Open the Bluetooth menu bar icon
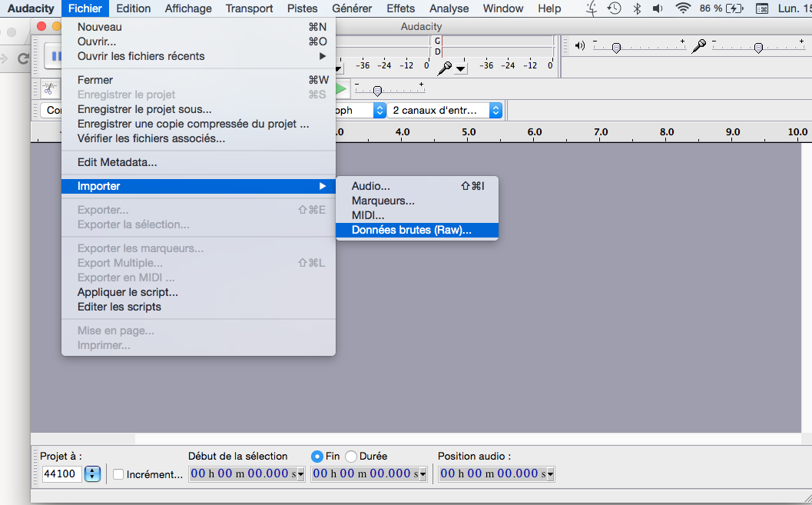 pyautogui.click(x=637, y=8)
